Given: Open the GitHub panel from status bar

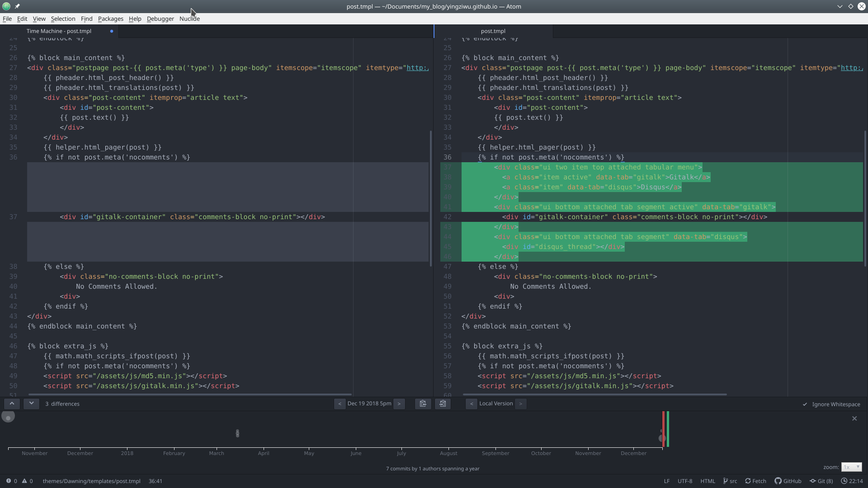Looking at the screenshot, I should (x=788, y=481).
